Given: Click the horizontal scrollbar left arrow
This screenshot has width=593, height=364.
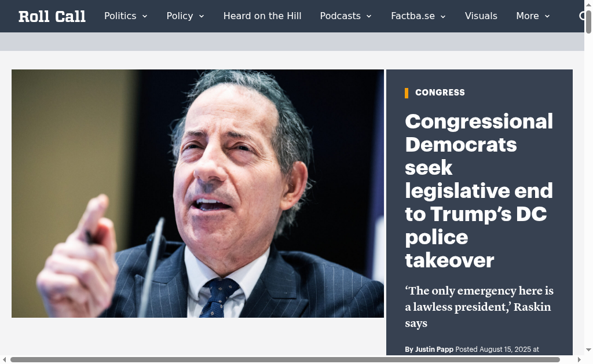Looking at the screenshot, I should [4, 359].
